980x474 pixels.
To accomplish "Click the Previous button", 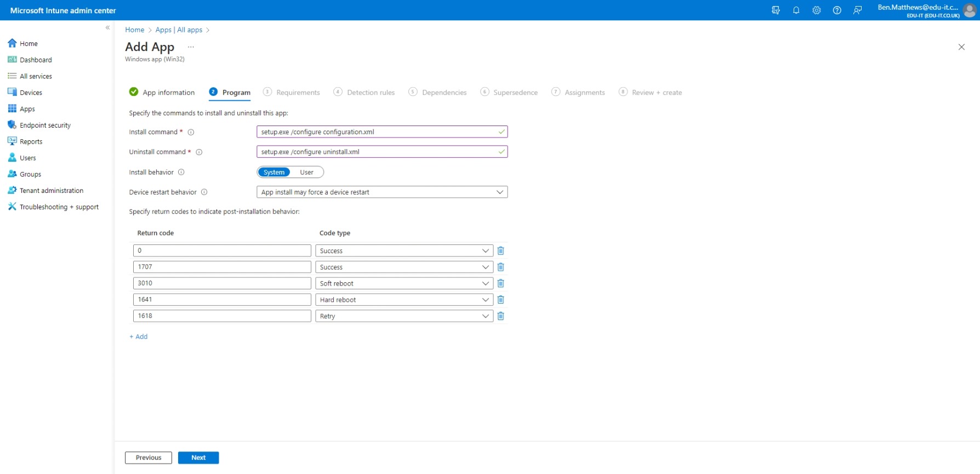I will 149,458.
